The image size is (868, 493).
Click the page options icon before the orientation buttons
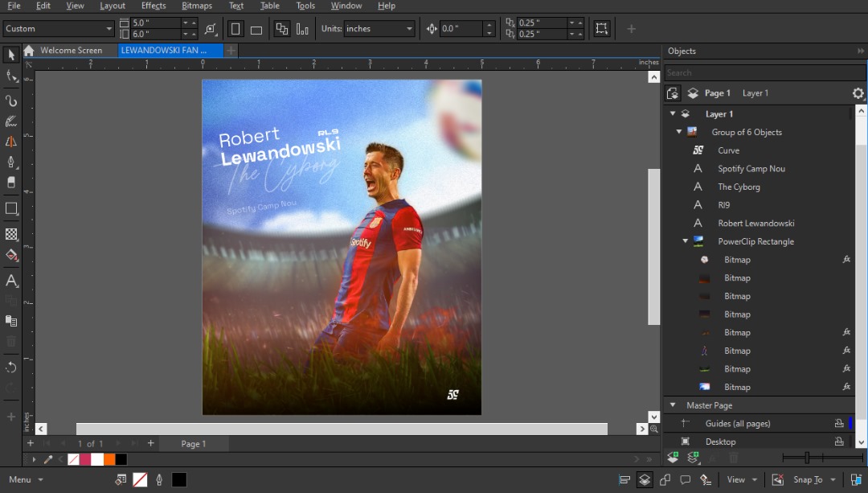(211, 29)
